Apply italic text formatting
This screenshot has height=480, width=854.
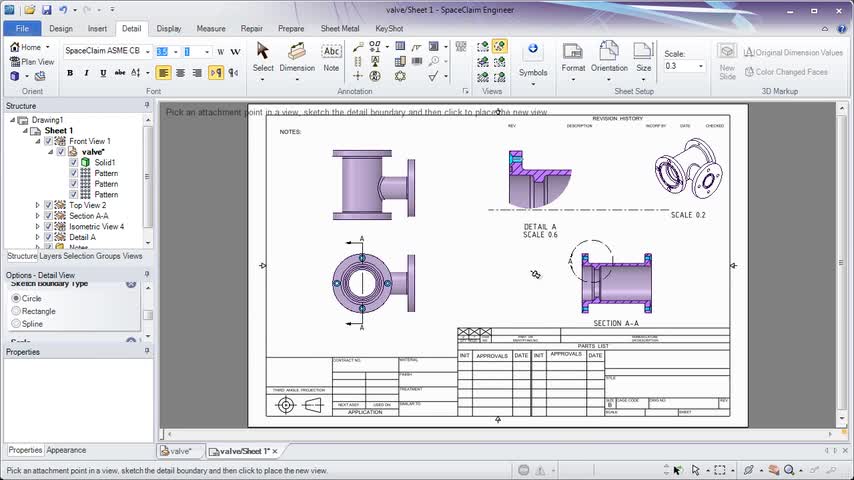(x=86, y=73)
